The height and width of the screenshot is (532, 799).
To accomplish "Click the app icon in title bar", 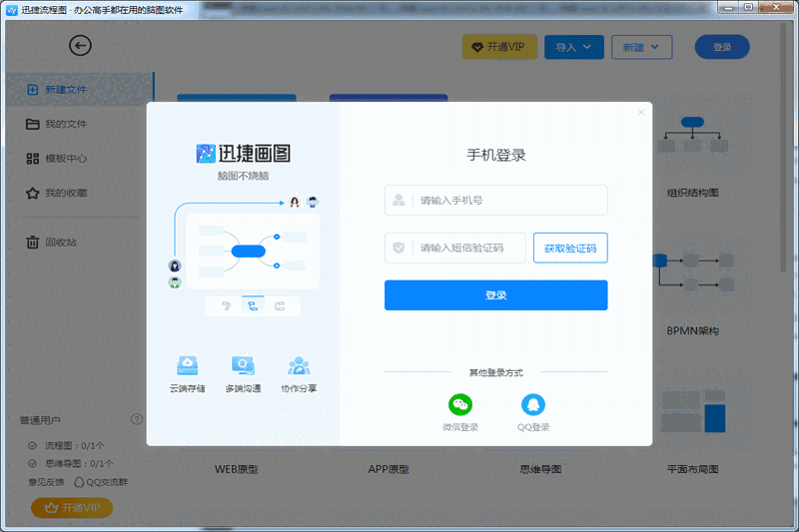I will tap(11, 10).
